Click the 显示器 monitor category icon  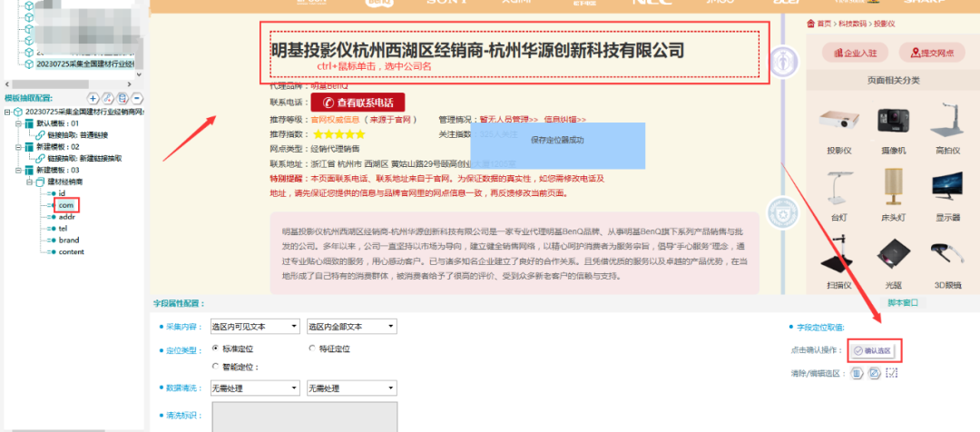point(947,188)
